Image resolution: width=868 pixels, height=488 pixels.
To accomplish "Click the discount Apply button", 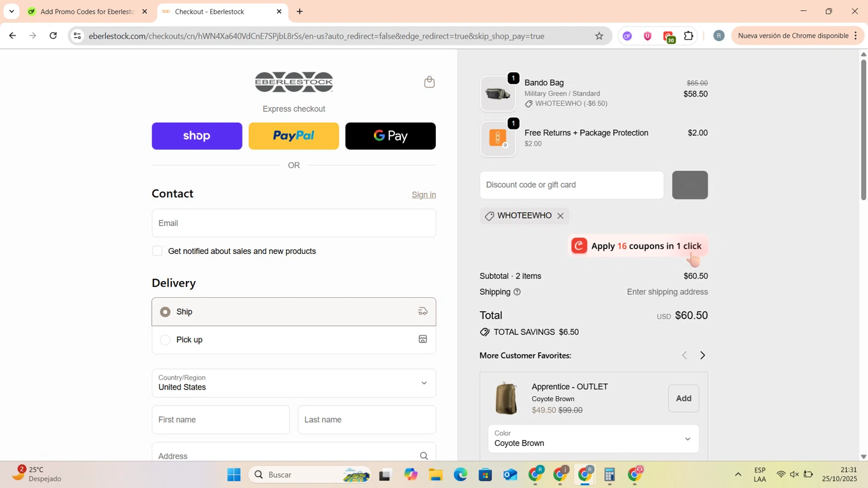I will [x=690, y=185].
